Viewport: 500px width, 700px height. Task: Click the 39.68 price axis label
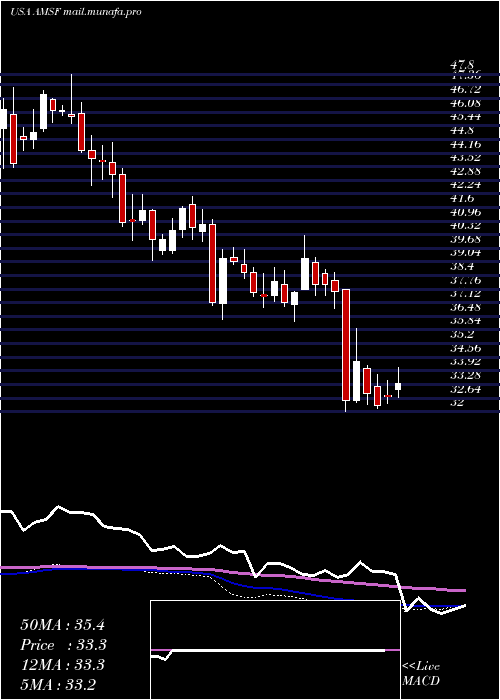[x=466, y=240]
